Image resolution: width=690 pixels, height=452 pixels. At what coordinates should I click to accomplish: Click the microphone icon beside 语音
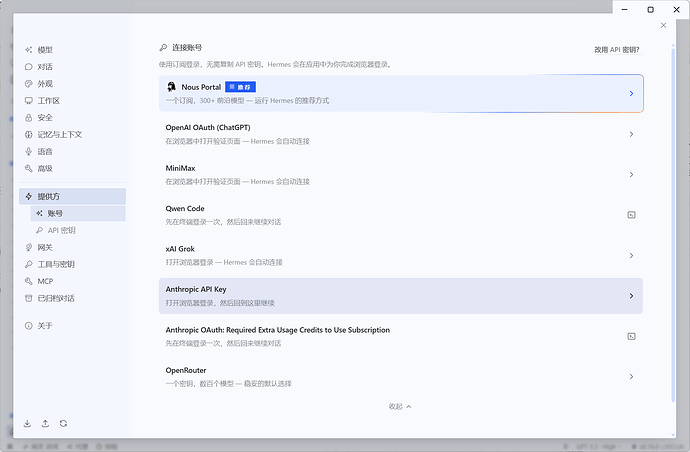coord(29,151)
